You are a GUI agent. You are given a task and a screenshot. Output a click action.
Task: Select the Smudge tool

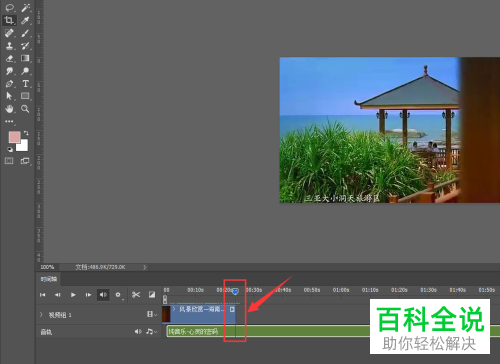pyautogui.click(x=9, y=71)
